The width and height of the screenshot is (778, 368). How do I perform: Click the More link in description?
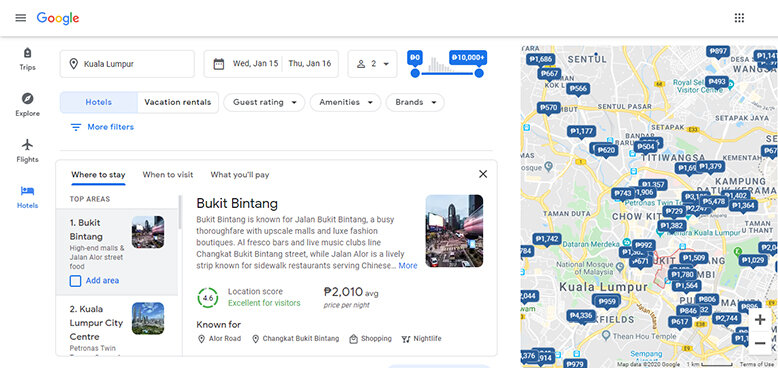click(408, 266)
